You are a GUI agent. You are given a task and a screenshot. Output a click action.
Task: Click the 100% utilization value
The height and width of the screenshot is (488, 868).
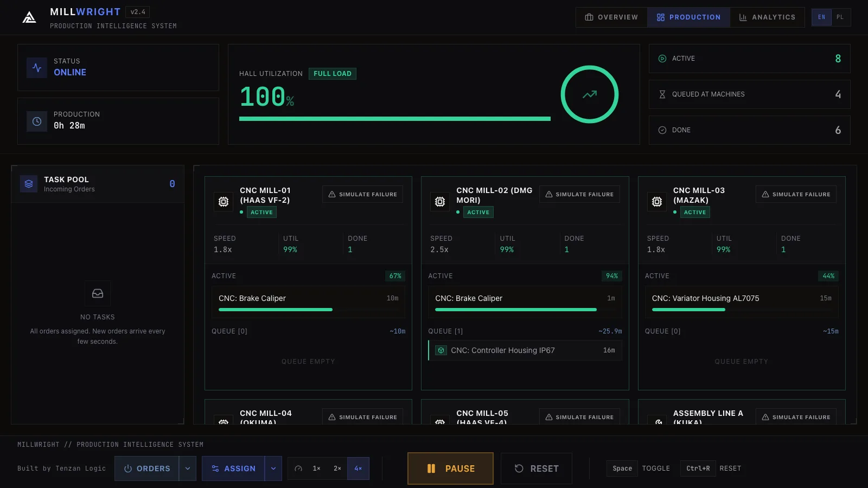pyautogui.click(x=267, y=97)
